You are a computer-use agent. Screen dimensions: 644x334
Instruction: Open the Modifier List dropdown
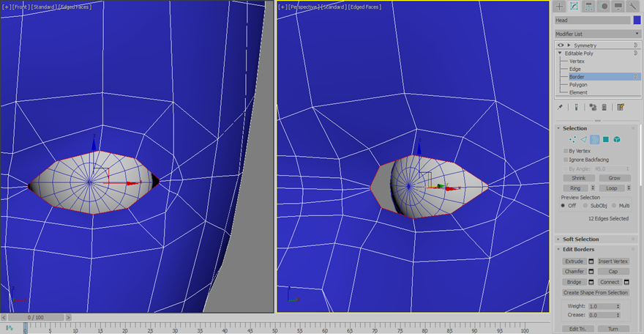point(598,34)
